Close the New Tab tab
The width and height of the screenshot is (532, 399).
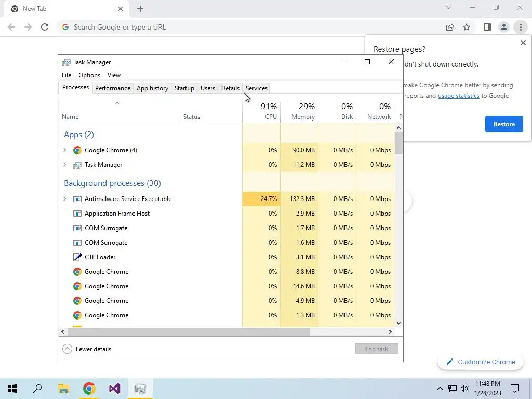tap(121, 9)
